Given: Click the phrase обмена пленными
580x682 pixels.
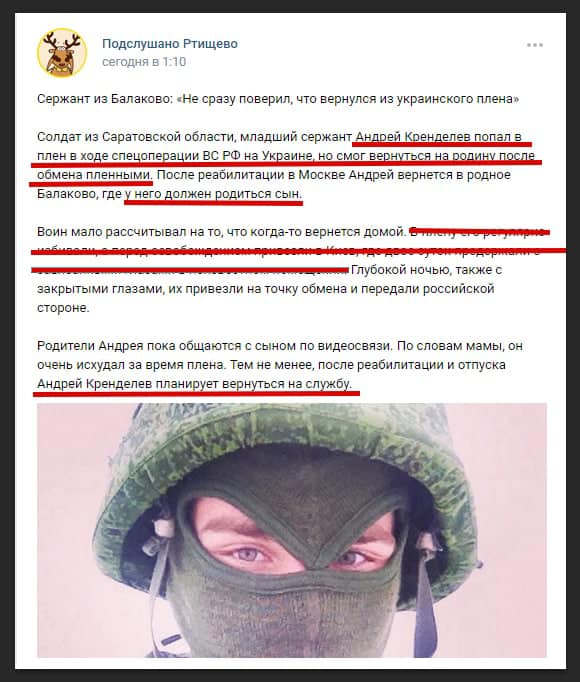Looking at the screenshot, I should [94, 175].
